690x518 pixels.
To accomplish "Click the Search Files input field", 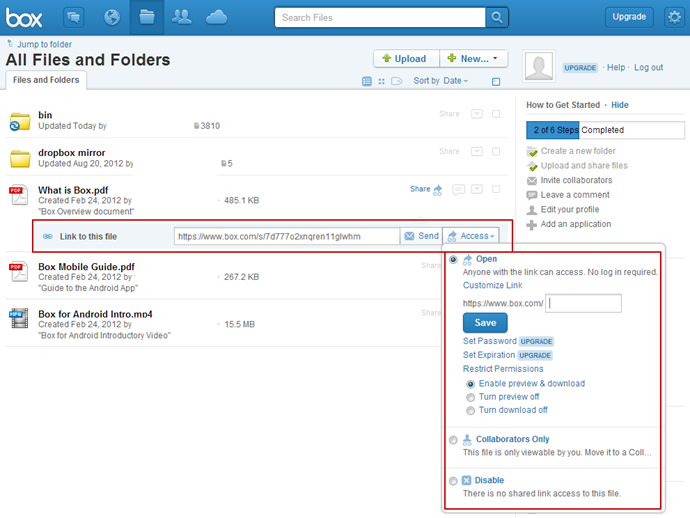I will point(380,18).
